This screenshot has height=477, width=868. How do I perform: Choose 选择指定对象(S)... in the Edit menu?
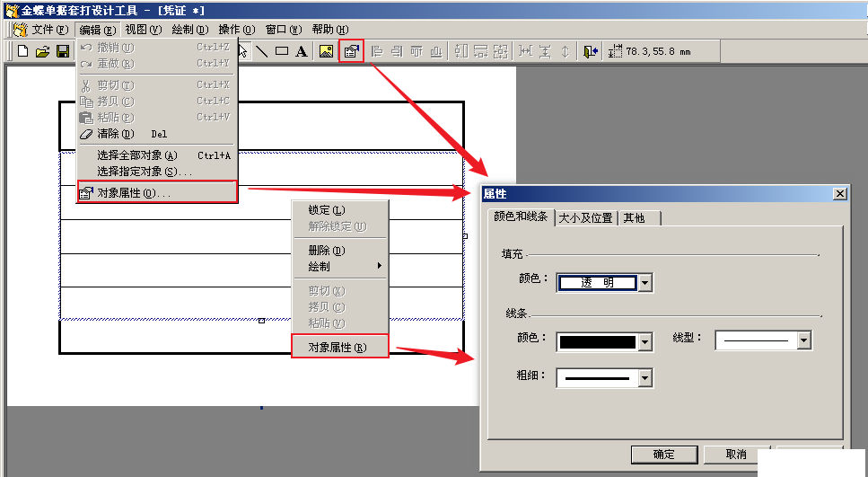click(x=157, y=172)
